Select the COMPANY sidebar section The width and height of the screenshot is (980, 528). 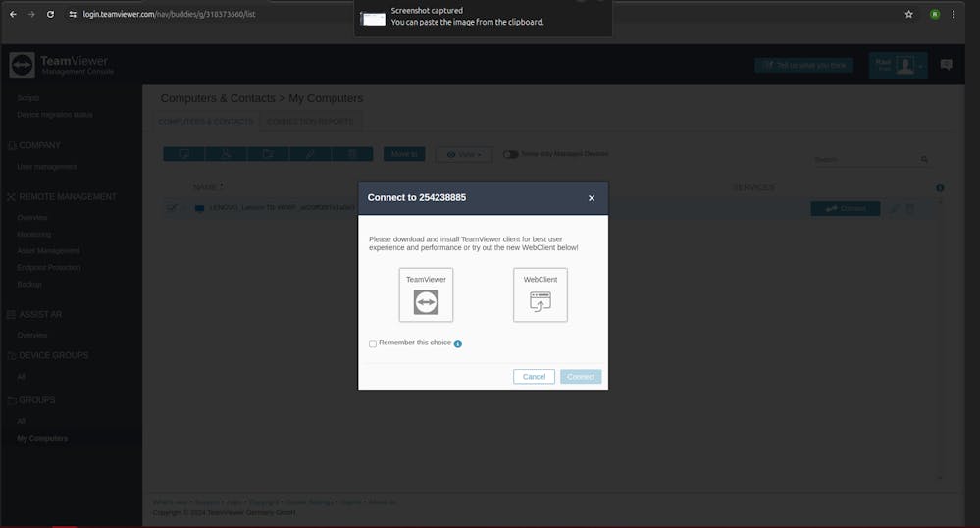(x=39, y=146)
